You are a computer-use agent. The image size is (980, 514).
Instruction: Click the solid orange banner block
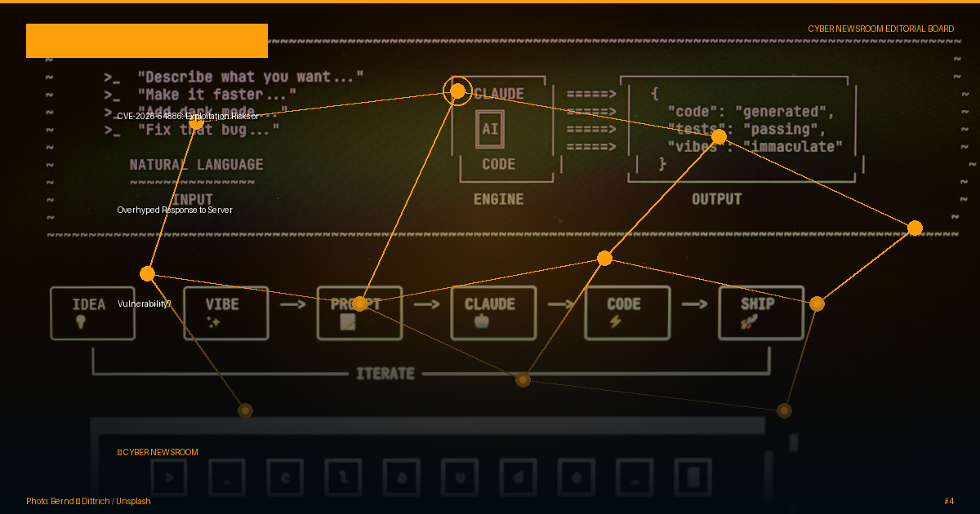tap(147, 41)
